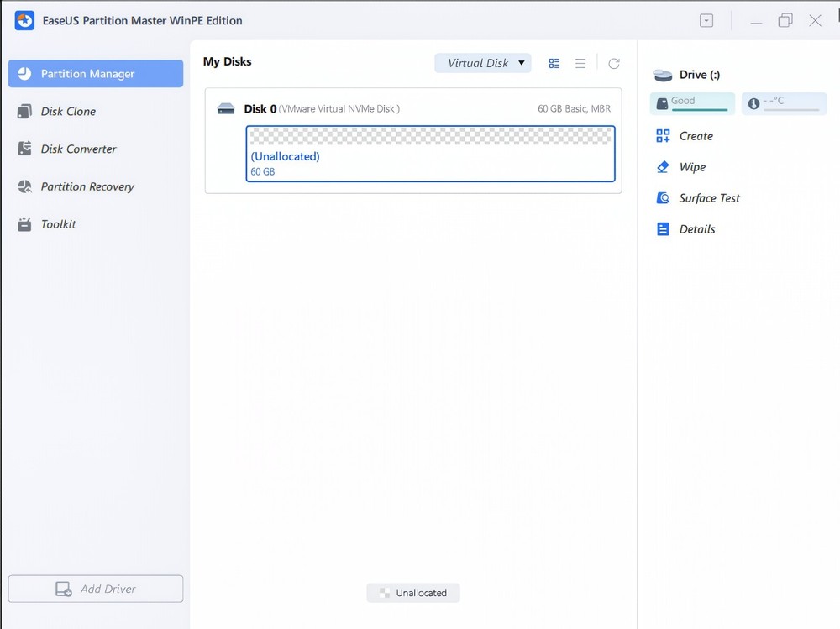Open Partition Recovery in the sidebar
Screen dimensions: 840x629
(87, 186)
